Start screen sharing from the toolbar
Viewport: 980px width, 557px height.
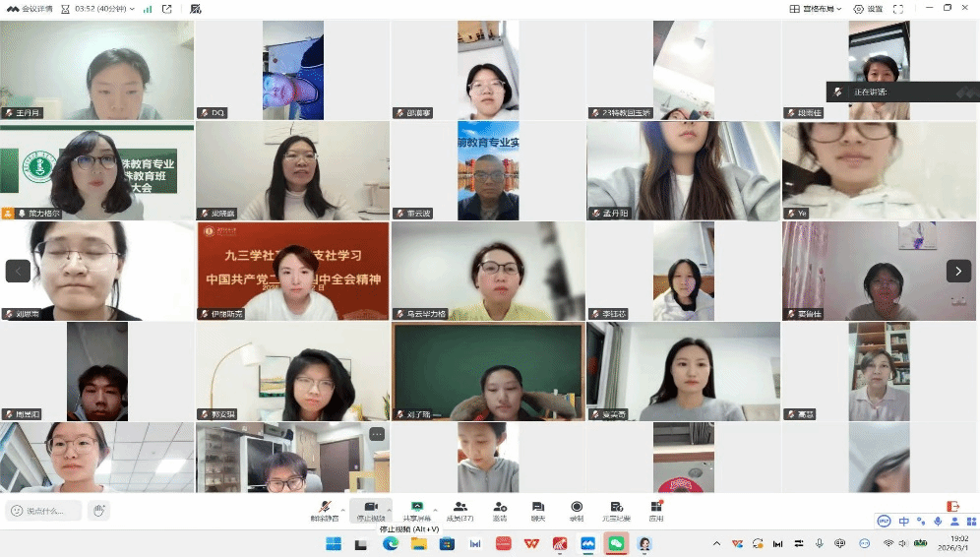[x=416, y=507]
